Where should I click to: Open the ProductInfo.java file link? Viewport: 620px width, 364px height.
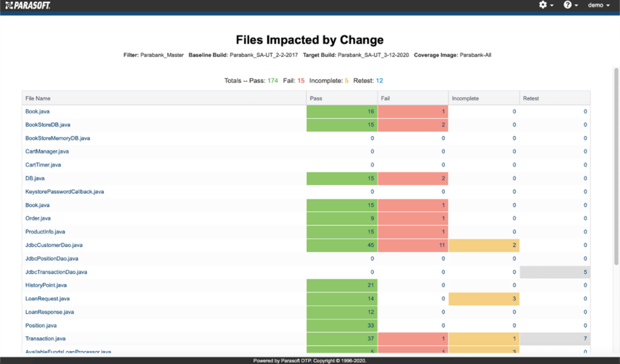pyautogui.click(x=45, y=232)
